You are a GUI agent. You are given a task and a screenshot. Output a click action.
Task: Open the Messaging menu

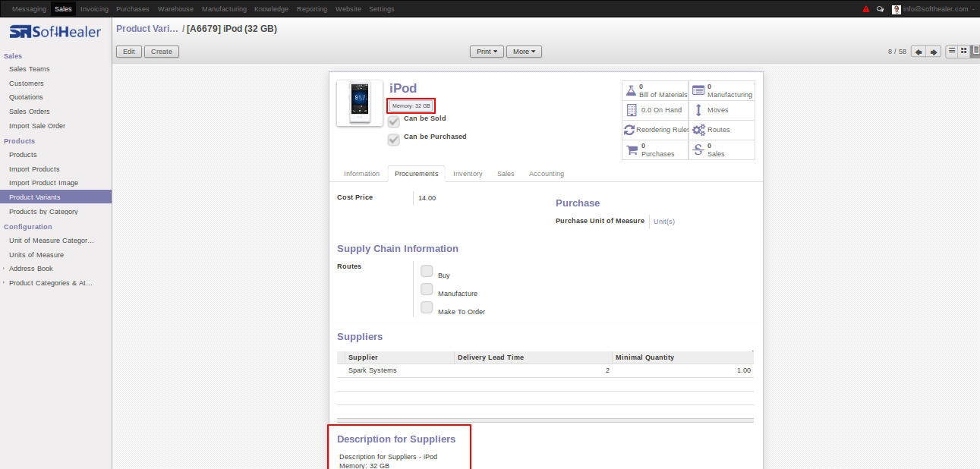[x=29, y=9]
